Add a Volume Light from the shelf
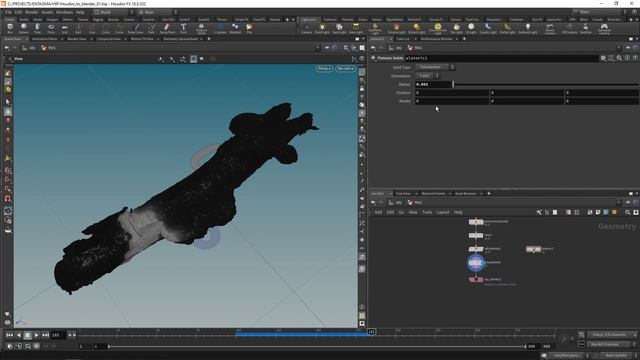This screenshot has height=360, width=640. coord(396,29)
